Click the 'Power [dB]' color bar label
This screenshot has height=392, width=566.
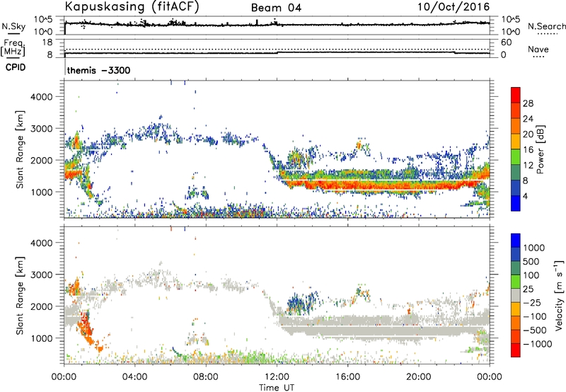[540, 149]
